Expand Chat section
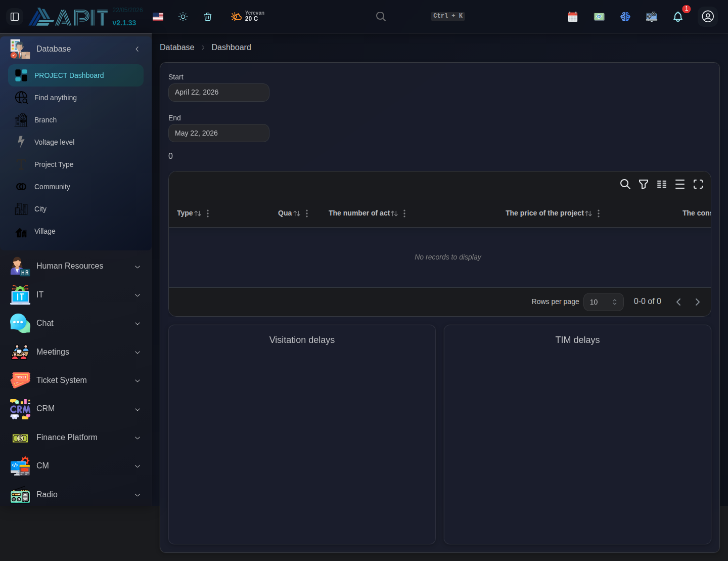728x561 pixels. coord(76,323)
